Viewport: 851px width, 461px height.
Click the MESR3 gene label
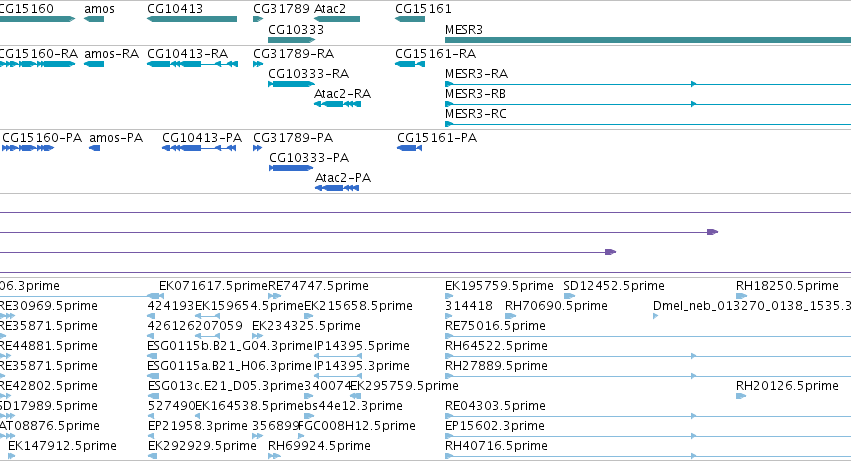[x=463, y=29]
